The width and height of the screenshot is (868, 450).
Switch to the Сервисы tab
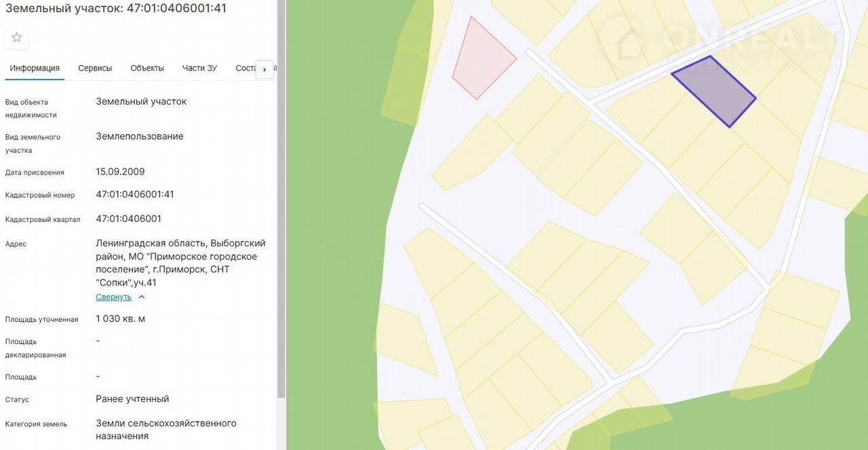click(95, 68)
